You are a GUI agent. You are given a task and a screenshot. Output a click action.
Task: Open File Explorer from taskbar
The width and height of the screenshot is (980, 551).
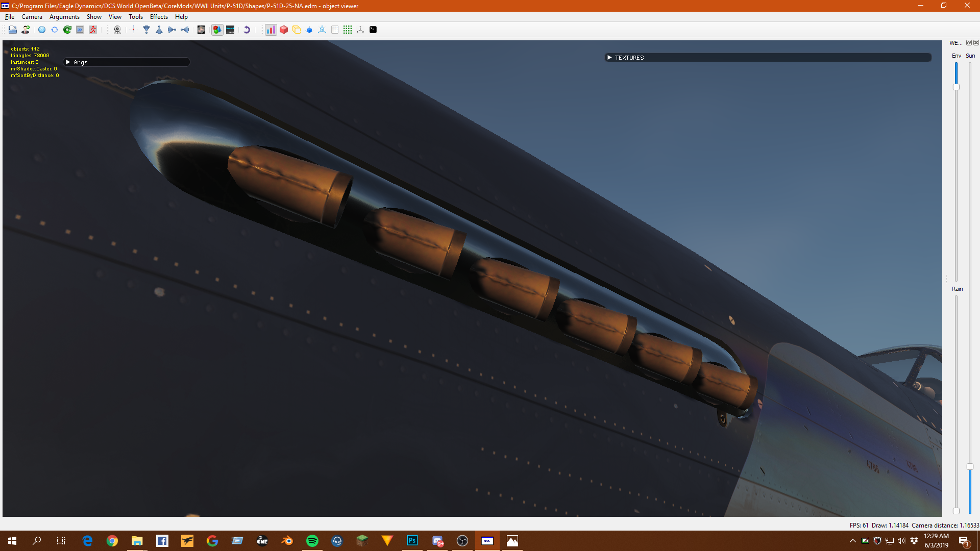pyautogui.click(x=137, y=541)
